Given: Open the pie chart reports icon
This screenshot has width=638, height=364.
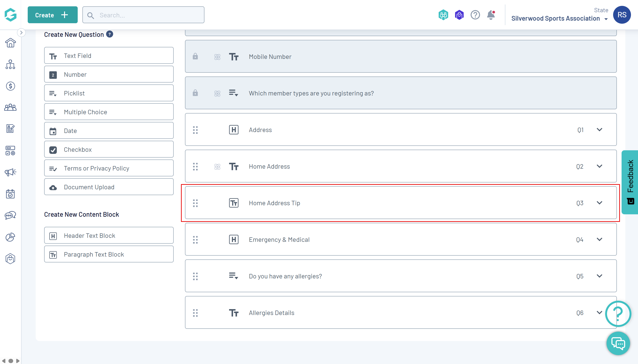Looking at the screenshot, I should tap(10, 237).
